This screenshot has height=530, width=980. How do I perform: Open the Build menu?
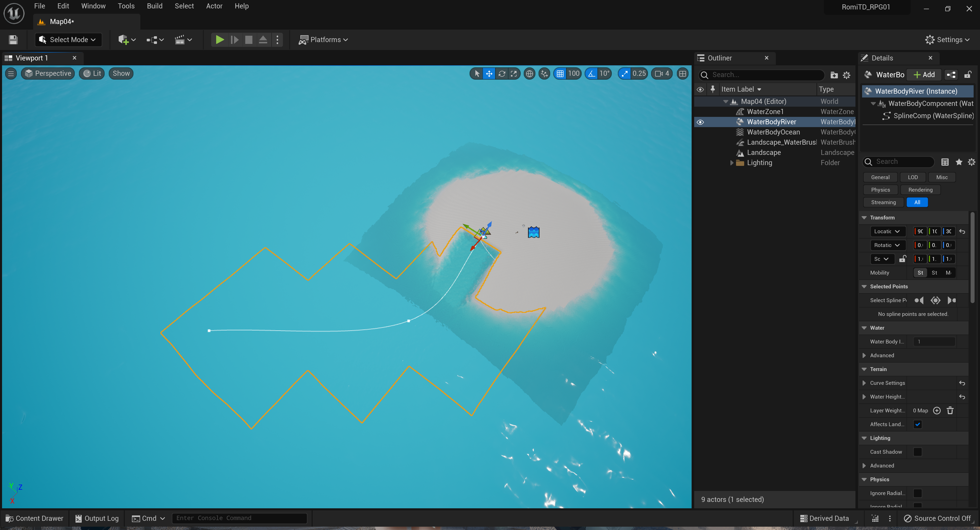coord(154,6)
